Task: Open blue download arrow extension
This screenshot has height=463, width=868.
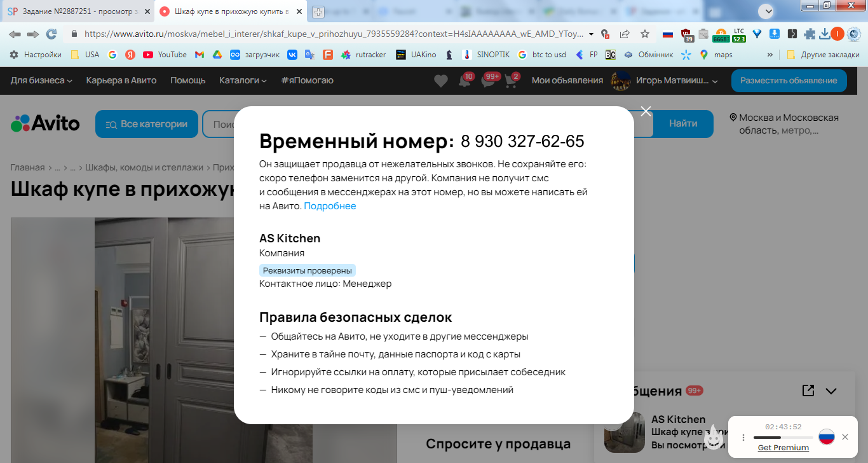Action: pos(775,34)
